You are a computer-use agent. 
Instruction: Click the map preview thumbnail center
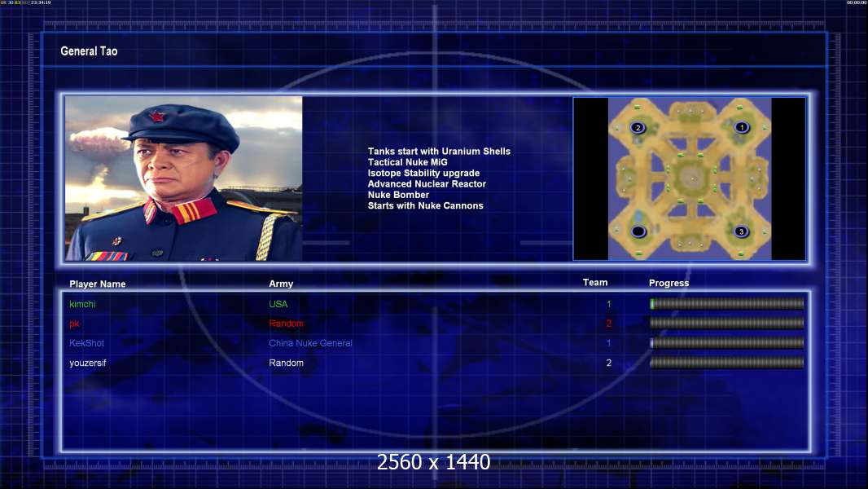pos(689,178)
